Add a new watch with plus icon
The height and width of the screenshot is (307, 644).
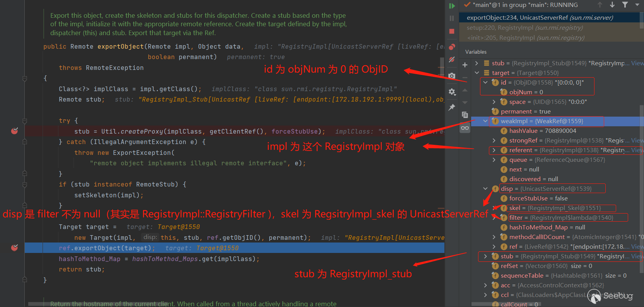point(465,65)
